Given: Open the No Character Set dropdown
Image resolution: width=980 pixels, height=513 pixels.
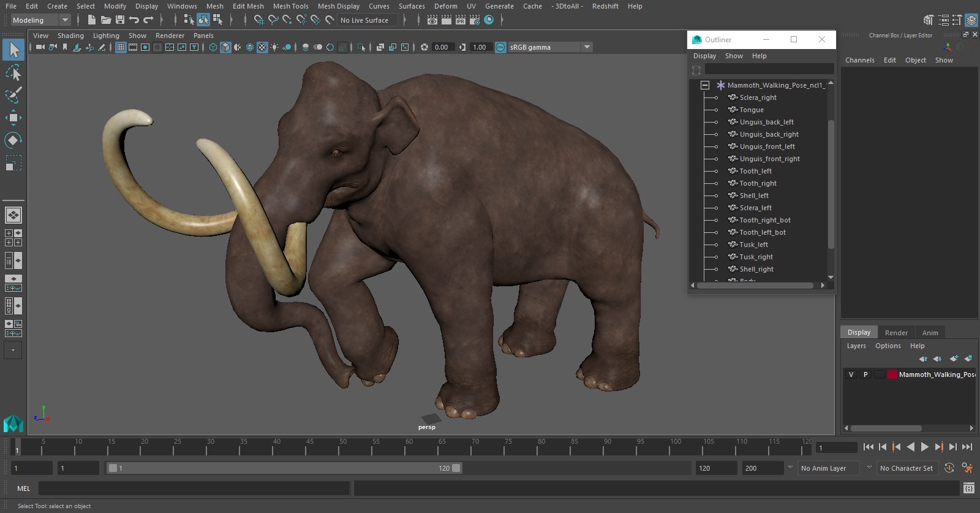Looking at the screenshot, I should click(x=907, y=468).
